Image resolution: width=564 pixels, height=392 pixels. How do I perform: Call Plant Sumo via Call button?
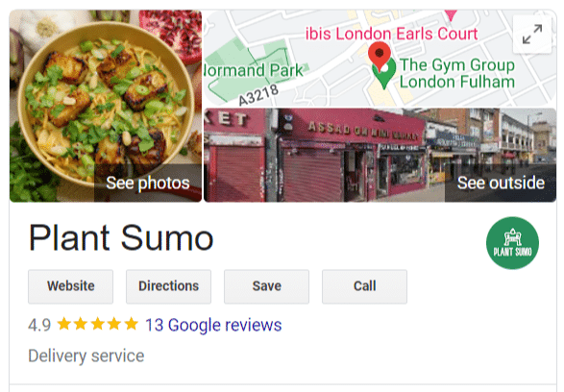click(364, 286)
